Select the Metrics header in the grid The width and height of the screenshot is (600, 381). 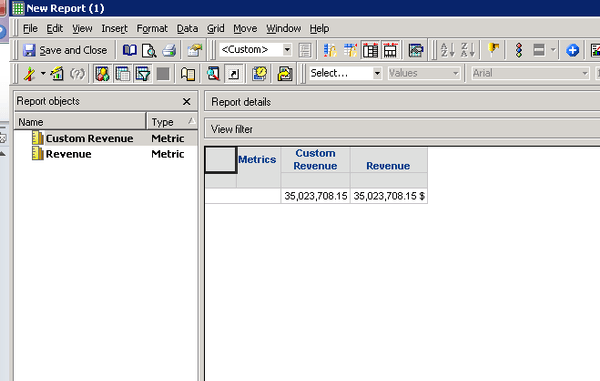pyautogui.click(x=257, y=160)
